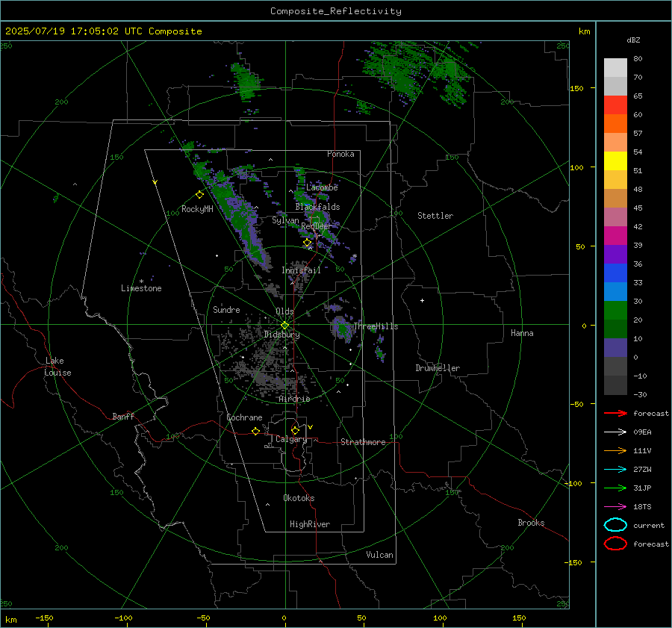The height and width of the screenshot is (628, 672).
Task: Pick red swatch between 65 and 60
Action: pyautogui.click(x=615, y=105)
